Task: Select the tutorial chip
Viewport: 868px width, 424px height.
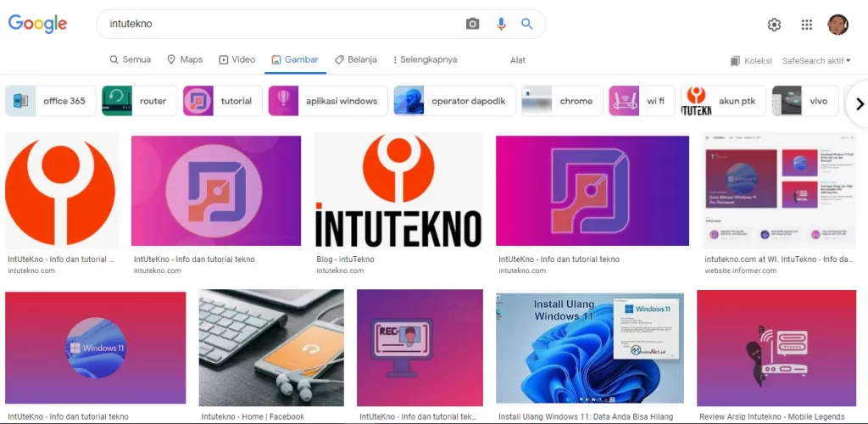Action: [x=223, y=101]
